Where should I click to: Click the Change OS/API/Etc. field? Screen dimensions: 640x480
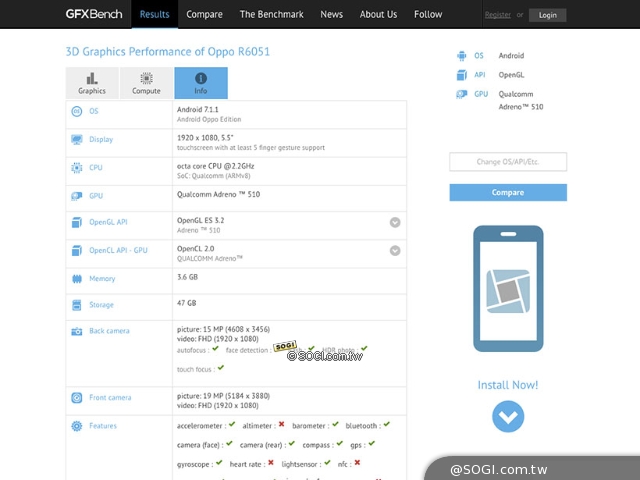tap(508, 162)
